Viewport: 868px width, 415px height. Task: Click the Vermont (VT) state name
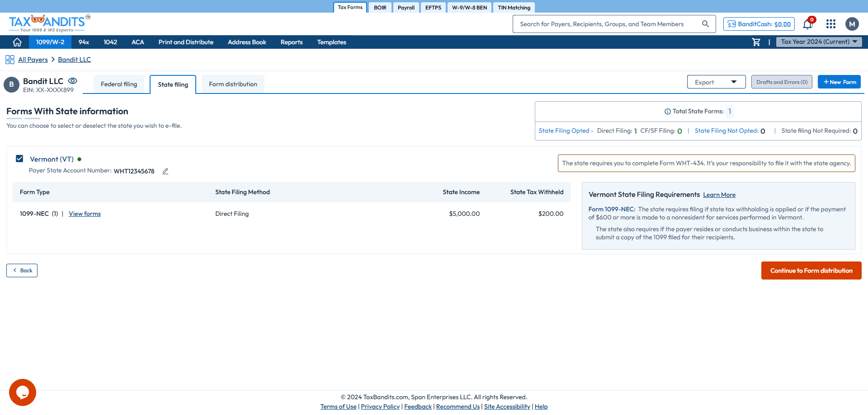tap(52, 159)
